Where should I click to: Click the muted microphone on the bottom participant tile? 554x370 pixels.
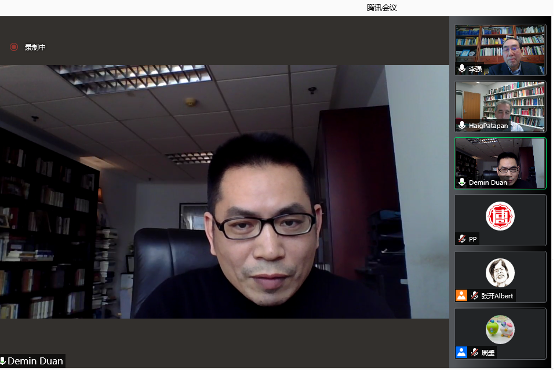pos(475,352)
